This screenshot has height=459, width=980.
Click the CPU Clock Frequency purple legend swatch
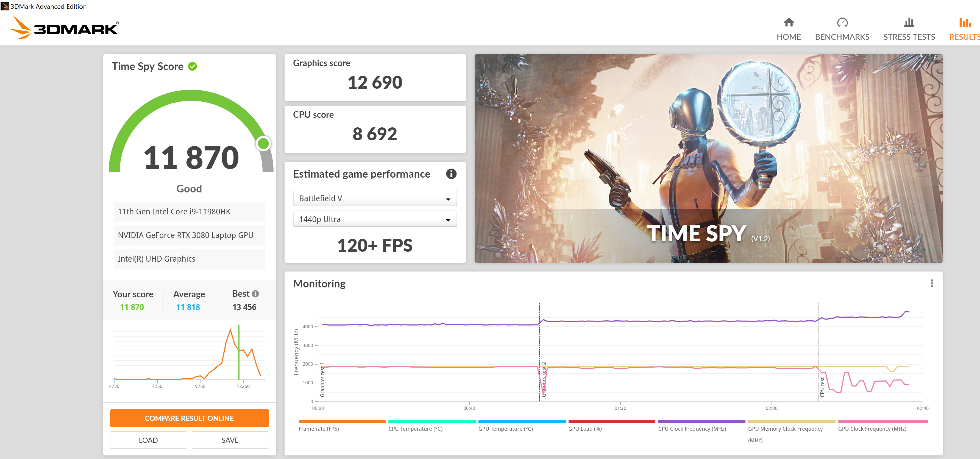point(701,421)
